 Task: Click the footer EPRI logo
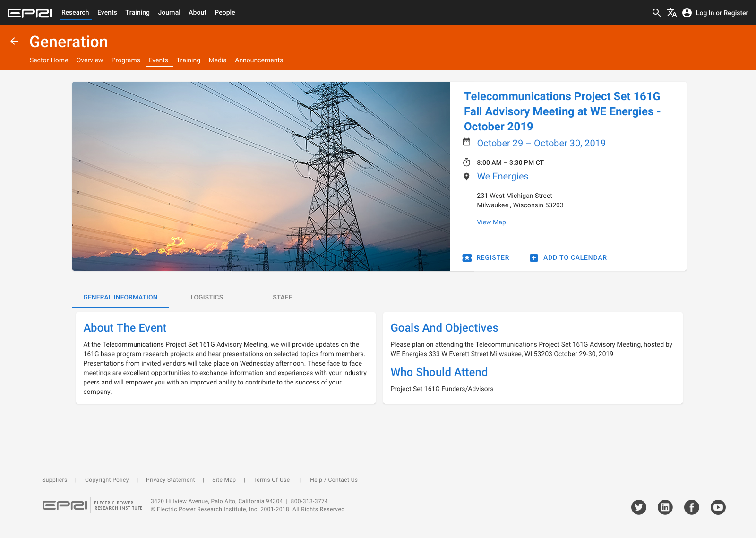coord(92,505)
